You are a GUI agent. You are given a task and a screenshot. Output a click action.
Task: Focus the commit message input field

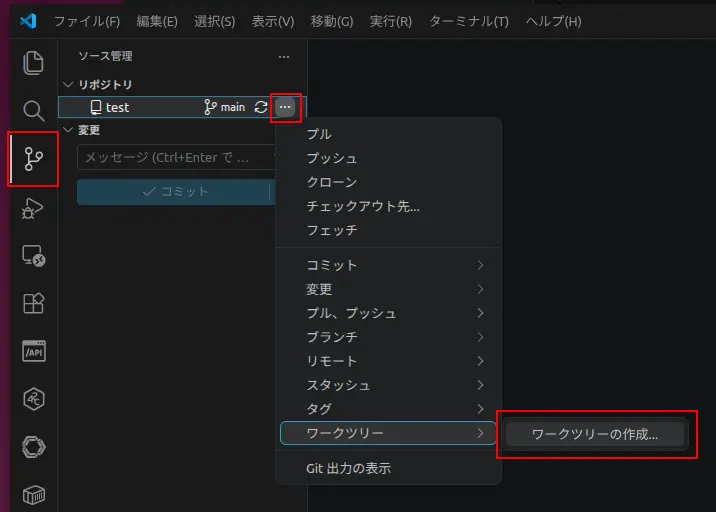pyautogui.click(x=176, y=157)
